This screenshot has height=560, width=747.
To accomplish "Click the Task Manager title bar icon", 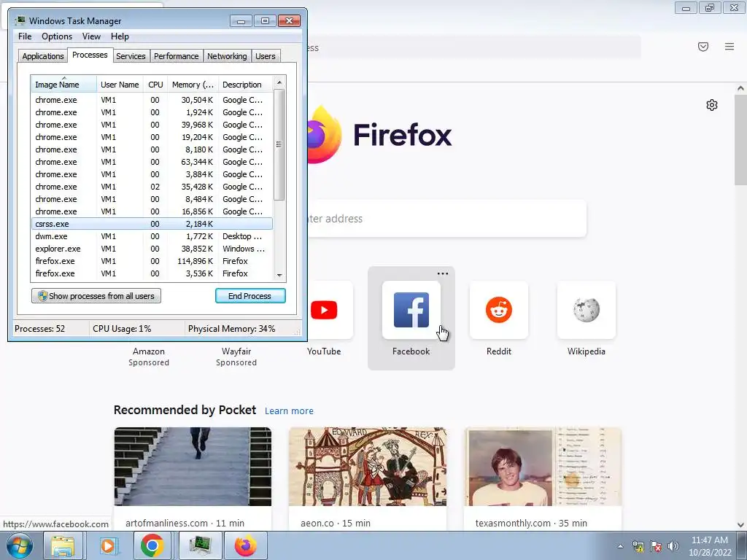I will tap(20, 20).
